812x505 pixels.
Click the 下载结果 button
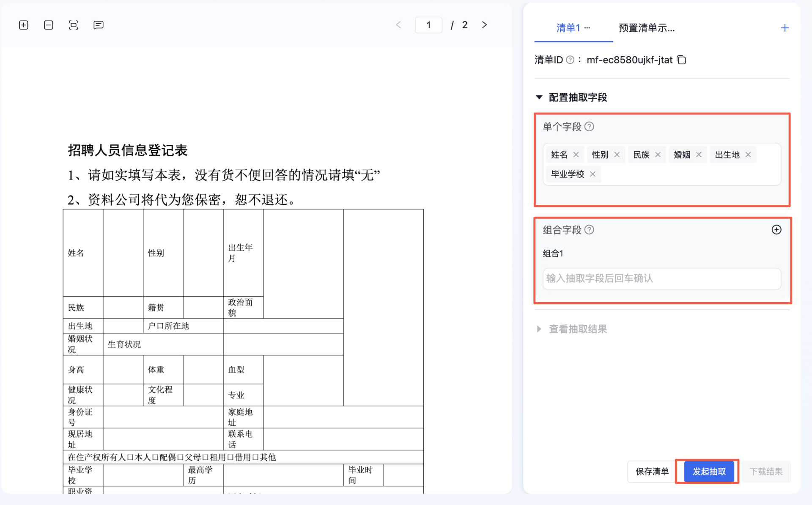point(766,472)
